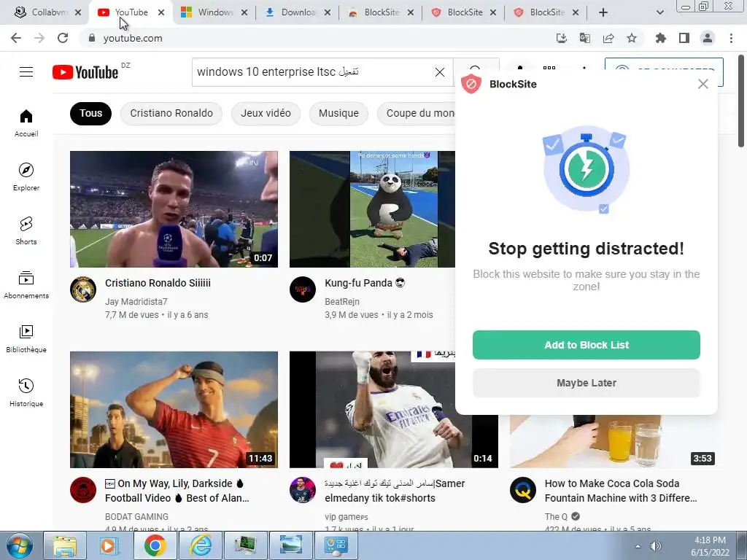This screenshot has width=747, height=560.
Task: Open the BODAT GAMING channel avatar
Action: tap(83, 489)
